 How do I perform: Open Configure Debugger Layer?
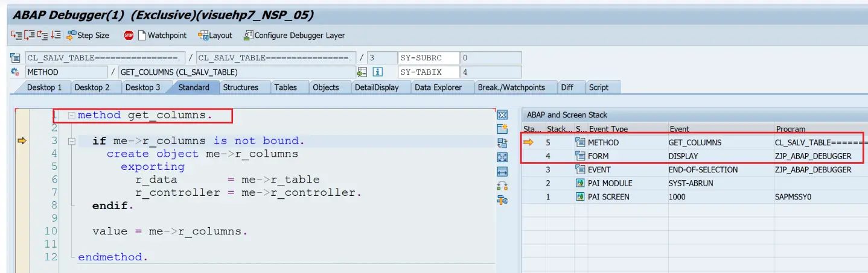pos(294,36)
